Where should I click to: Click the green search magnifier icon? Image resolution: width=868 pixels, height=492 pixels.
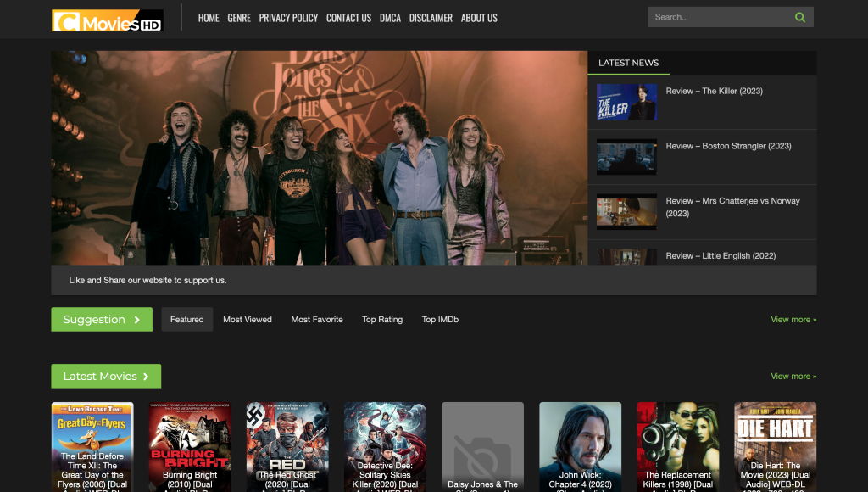800,17
